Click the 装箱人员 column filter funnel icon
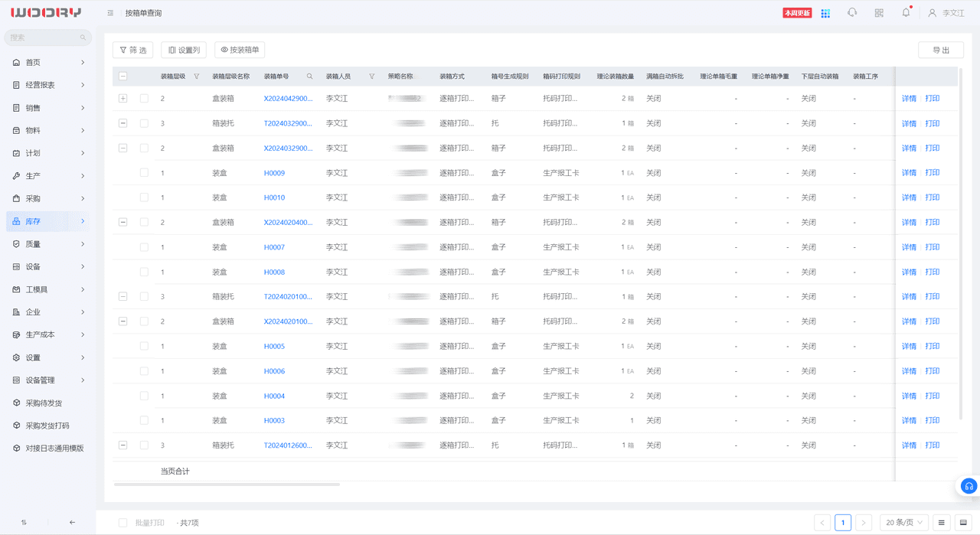The height and width of the screenshot is (535, 980). point(372,77)
